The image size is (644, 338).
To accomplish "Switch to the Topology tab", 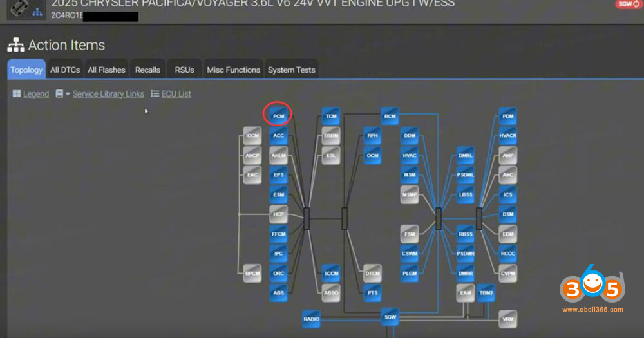I will click(26, 70).
